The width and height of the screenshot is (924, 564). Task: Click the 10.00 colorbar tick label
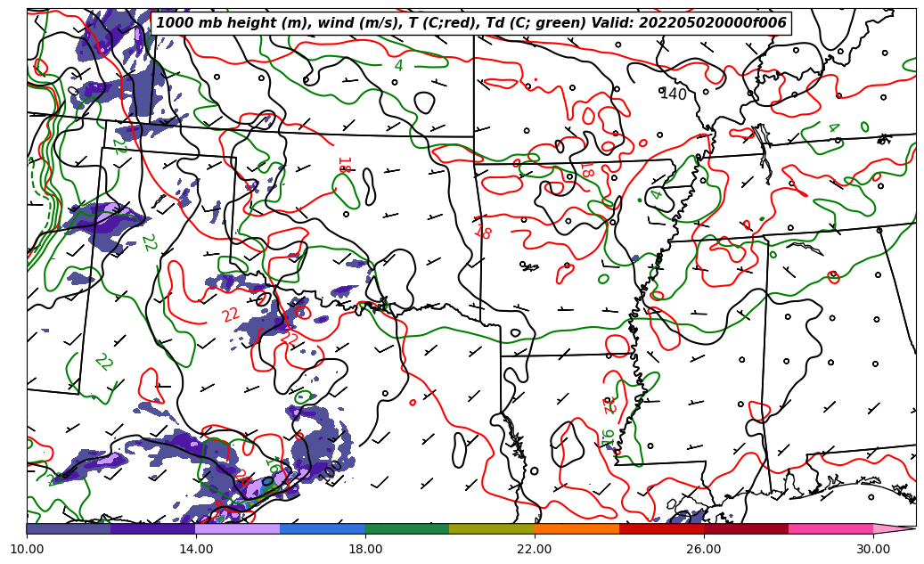(27, 549)
